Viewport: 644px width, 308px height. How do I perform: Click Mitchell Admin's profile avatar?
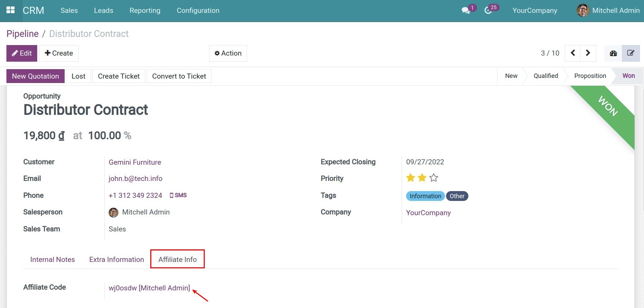click(583, 10)
